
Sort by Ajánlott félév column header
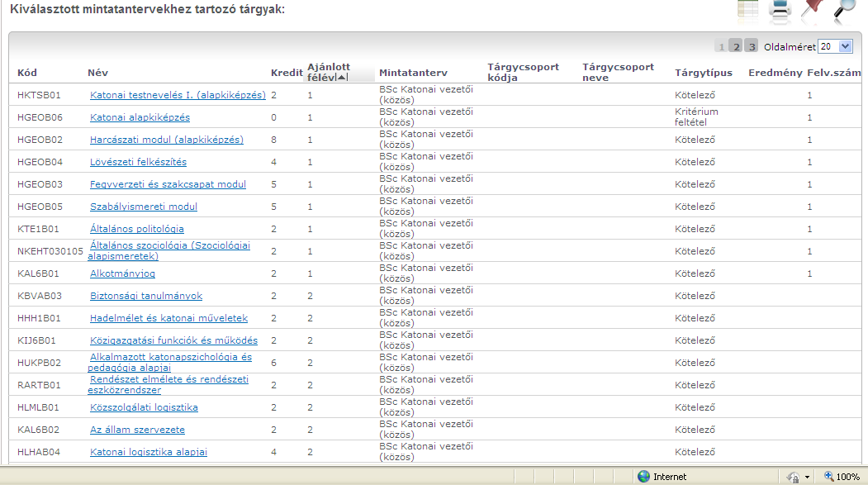pos(328,72)
